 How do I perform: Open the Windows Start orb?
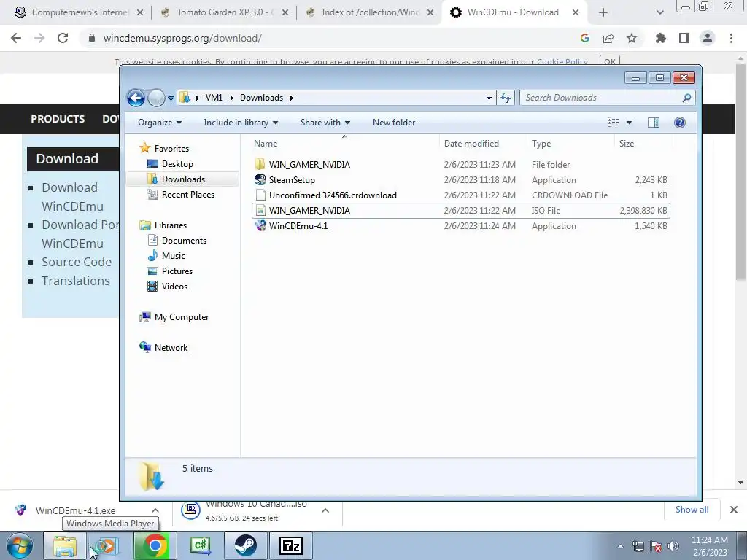coord(20,545)
